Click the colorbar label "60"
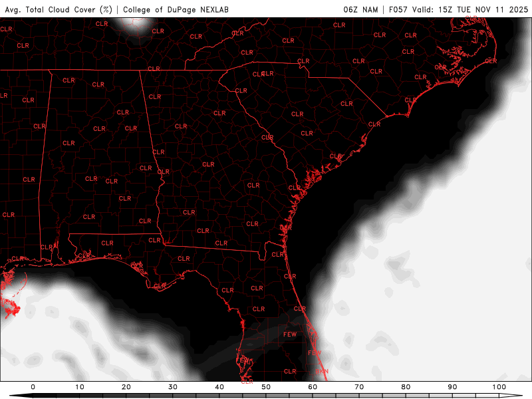This screenshot has width=532, height=399. tap(313, 387)
